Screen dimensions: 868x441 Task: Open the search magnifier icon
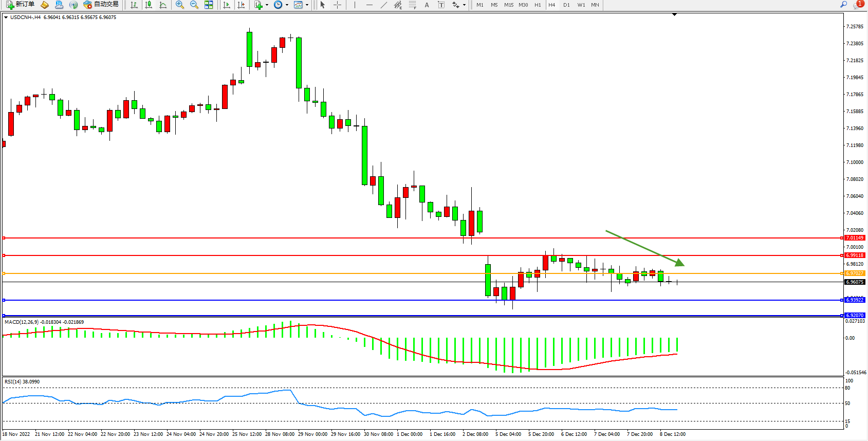pos(843,5)
